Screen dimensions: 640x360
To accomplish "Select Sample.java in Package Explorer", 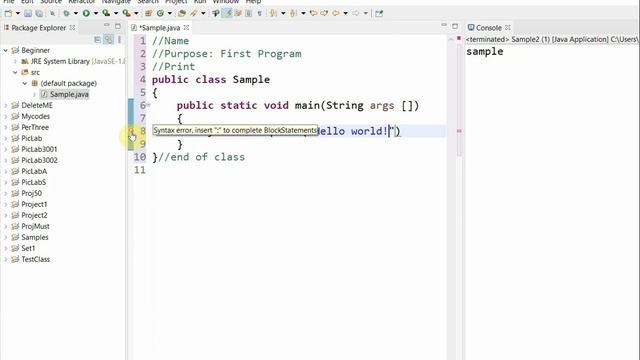I will pyautogui.click(x=69, y=94).
